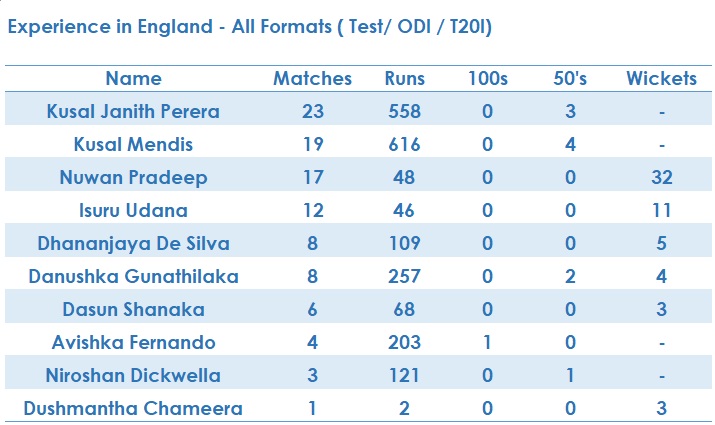The height and width of the screenshot is (425, 715).
Task: Click the table title Experience in England
Action: pos(250,26)
